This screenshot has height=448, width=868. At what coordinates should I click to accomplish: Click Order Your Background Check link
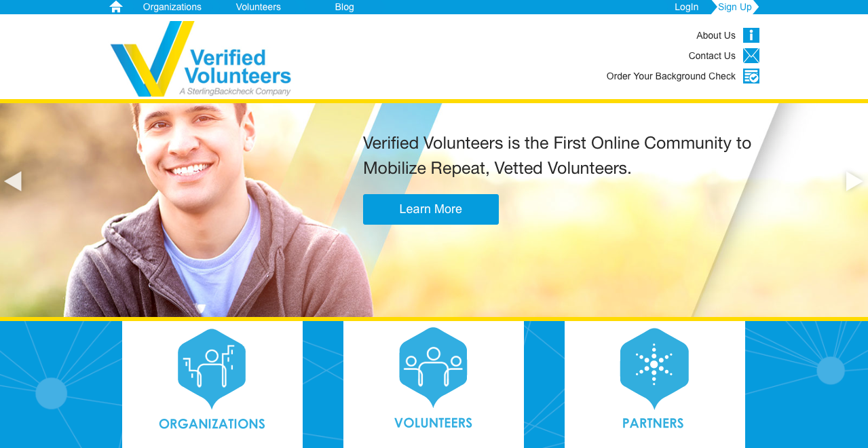click(x=671, y=76)
